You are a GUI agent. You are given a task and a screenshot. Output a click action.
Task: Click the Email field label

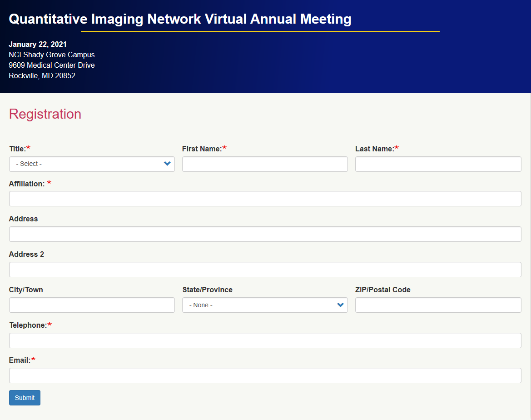(x=20, y=360)
